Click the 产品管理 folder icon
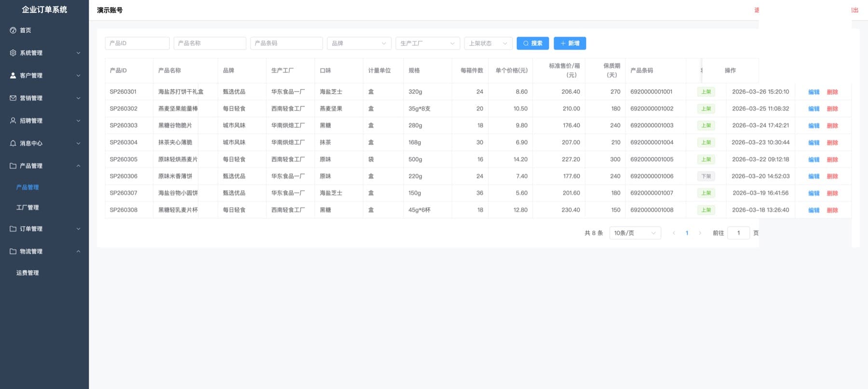This screenshot has height=389, width=868. [13, 166]
